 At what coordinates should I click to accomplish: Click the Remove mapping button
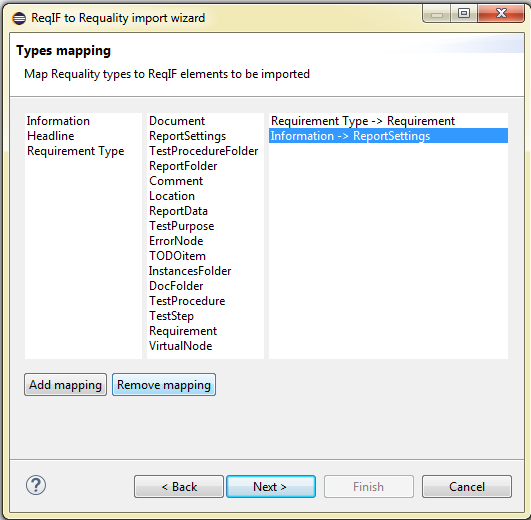[x=164, y=385]
